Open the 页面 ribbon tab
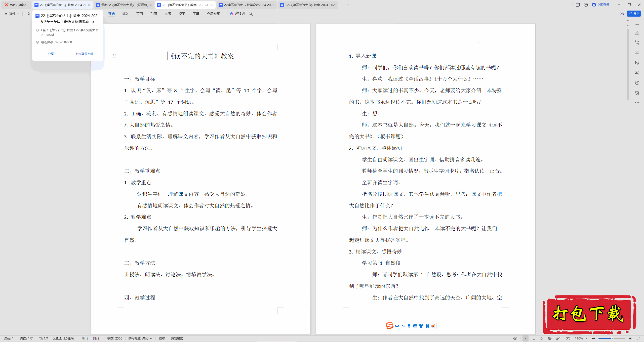This screenshot has height=342, width=644. [139, 14]
